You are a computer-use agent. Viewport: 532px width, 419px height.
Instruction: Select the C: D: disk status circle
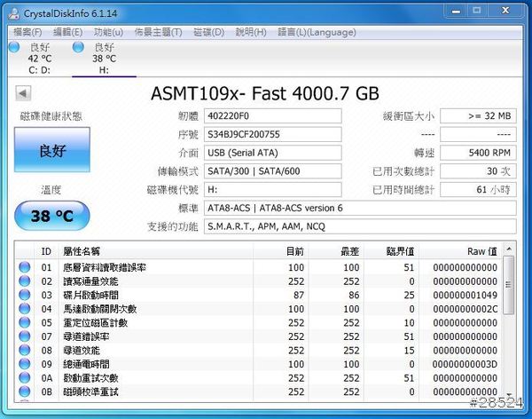(14, 47)
